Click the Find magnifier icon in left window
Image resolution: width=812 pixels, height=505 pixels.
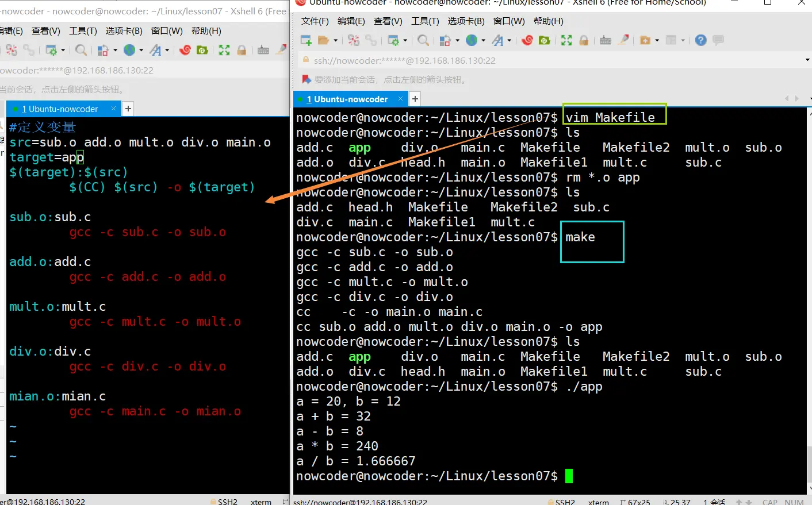click(81, 50)
